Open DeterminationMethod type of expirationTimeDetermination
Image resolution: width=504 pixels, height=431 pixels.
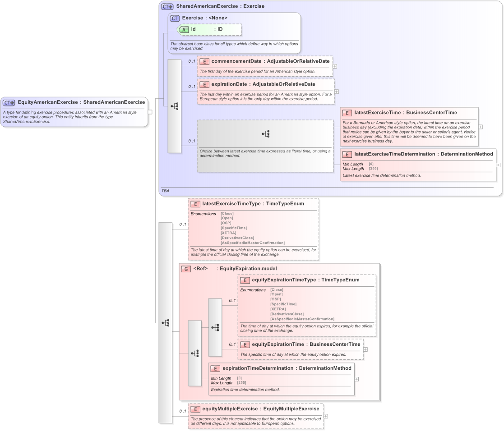(325, 368)
